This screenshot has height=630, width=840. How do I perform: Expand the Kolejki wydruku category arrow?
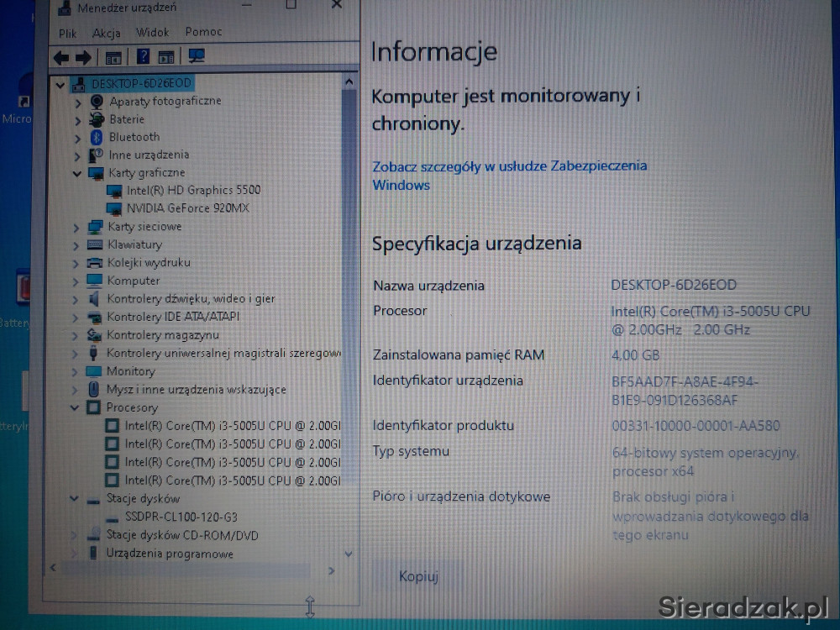click(x=76, y=264)
